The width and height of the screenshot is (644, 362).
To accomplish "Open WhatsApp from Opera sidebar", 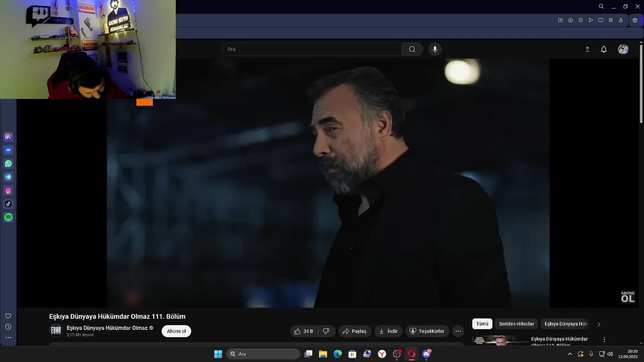I will 8,164.
